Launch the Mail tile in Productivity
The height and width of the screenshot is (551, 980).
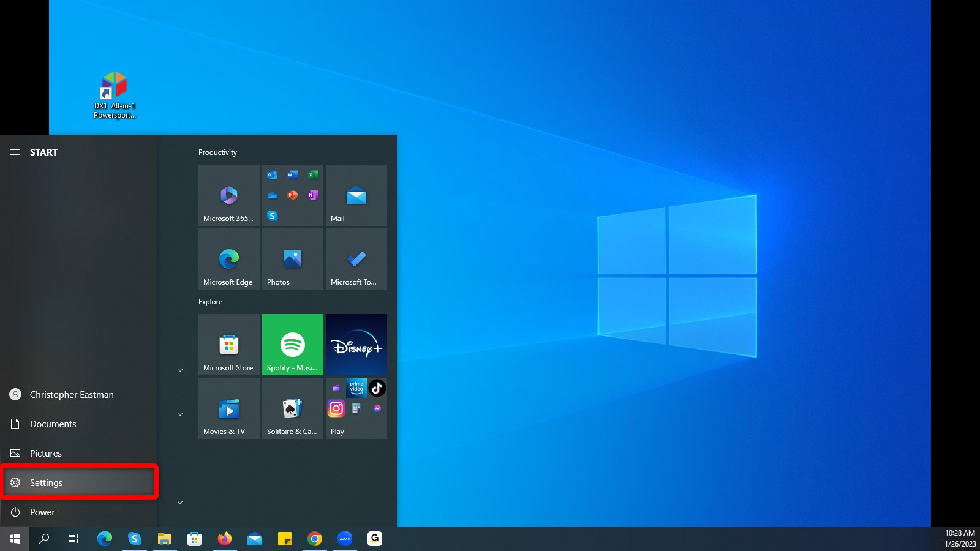pos(356,195)
